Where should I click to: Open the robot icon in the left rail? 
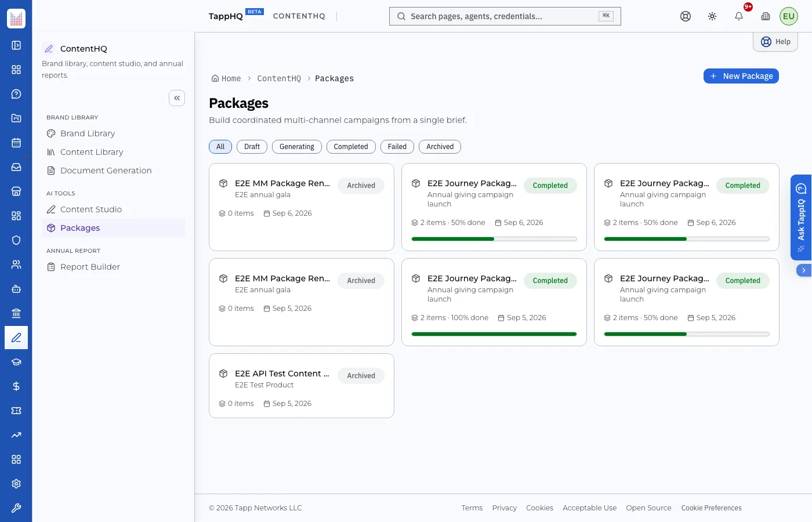click(x=16, y=289)
